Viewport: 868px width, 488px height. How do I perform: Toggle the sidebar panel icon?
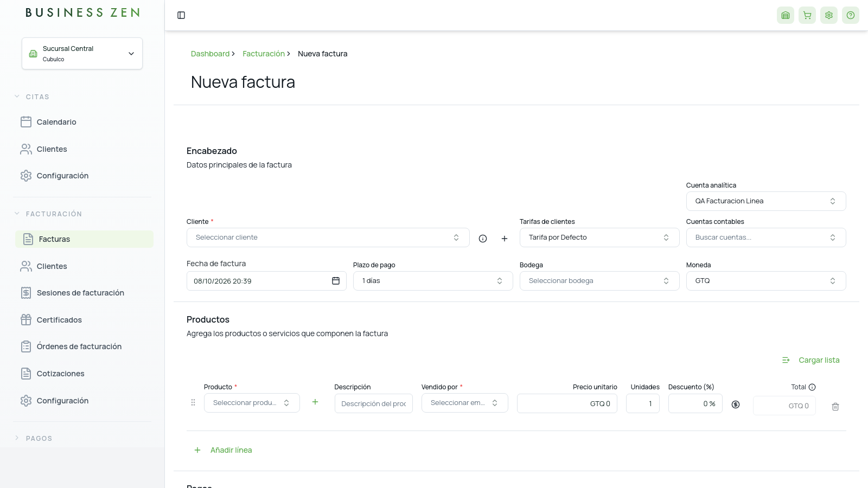181,15
